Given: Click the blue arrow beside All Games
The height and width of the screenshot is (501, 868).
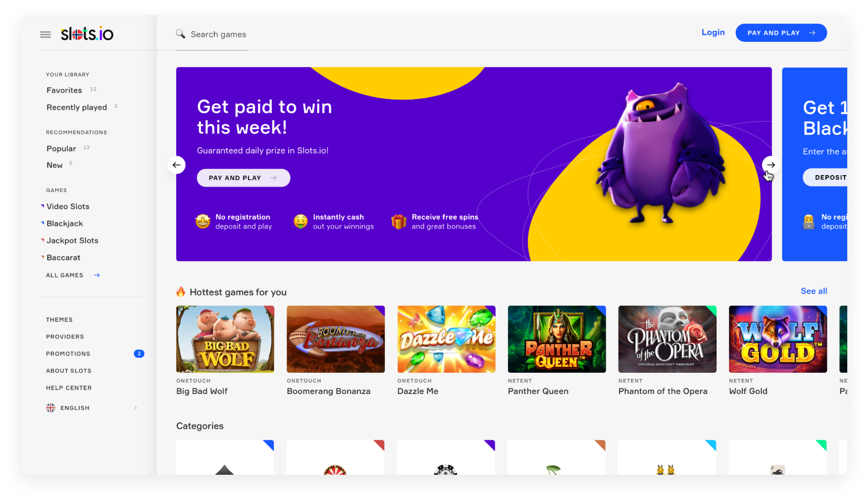Looking at the screenshot, I should (97, 275).
